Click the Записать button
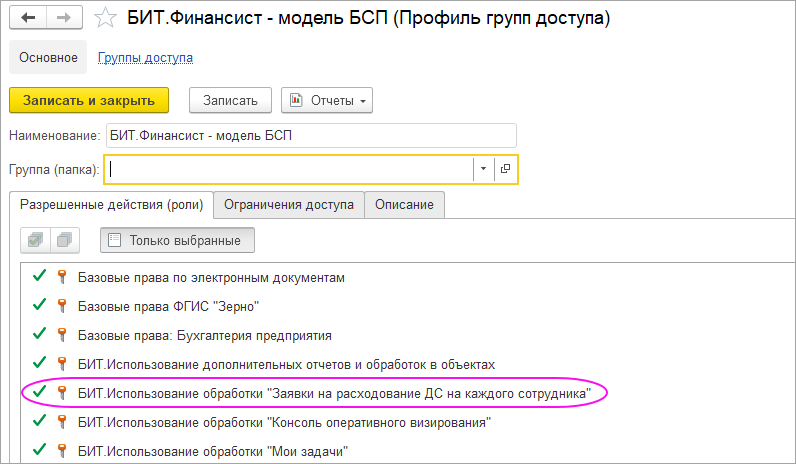The image size is (796, 464). click(x=230, y=101)
